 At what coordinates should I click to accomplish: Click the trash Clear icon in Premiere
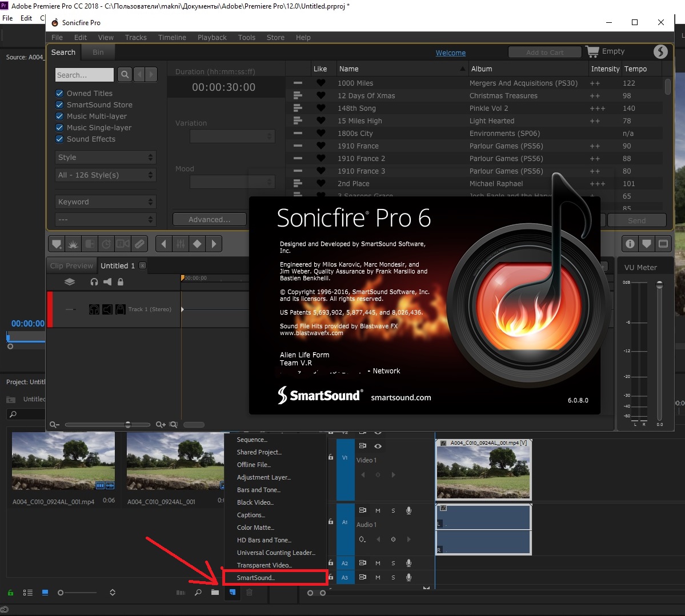pyautogui.click(x=249, y=593)
